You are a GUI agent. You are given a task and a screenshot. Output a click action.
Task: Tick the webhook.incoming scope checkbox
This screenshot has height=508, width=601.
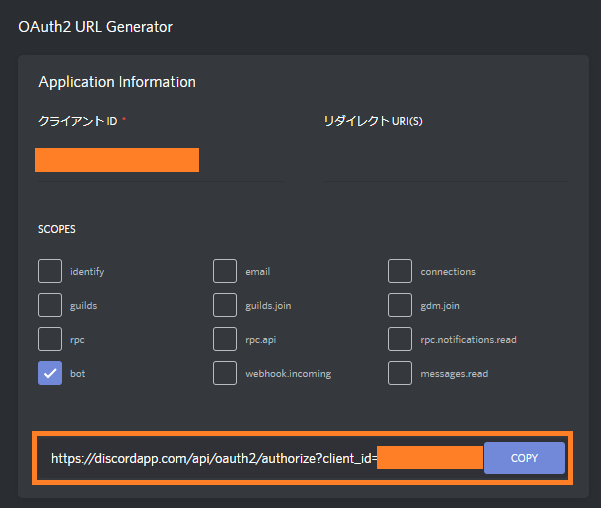coord(225,373)
